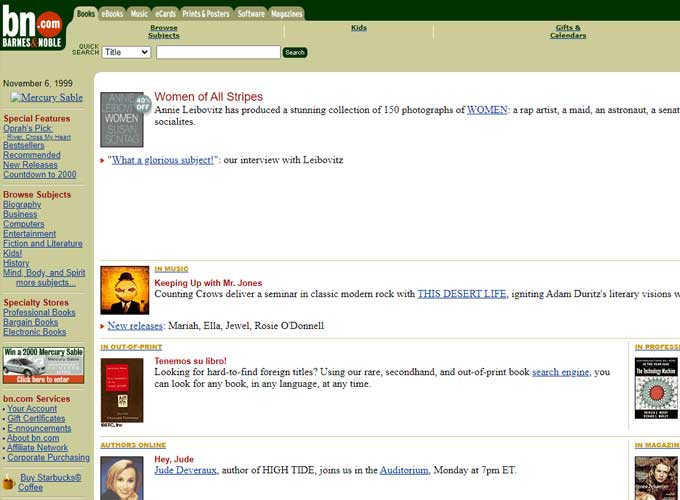Open Buy Starbucks Coffee link
The image size is (680, 500).
(50, 482)
